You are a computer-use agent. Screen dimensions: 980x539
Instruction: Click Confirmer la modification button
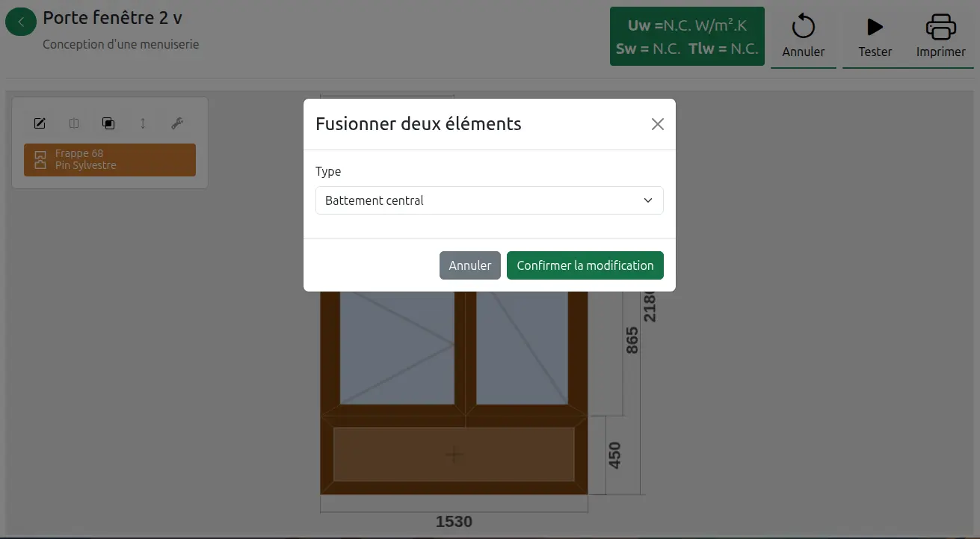(585, 265)
